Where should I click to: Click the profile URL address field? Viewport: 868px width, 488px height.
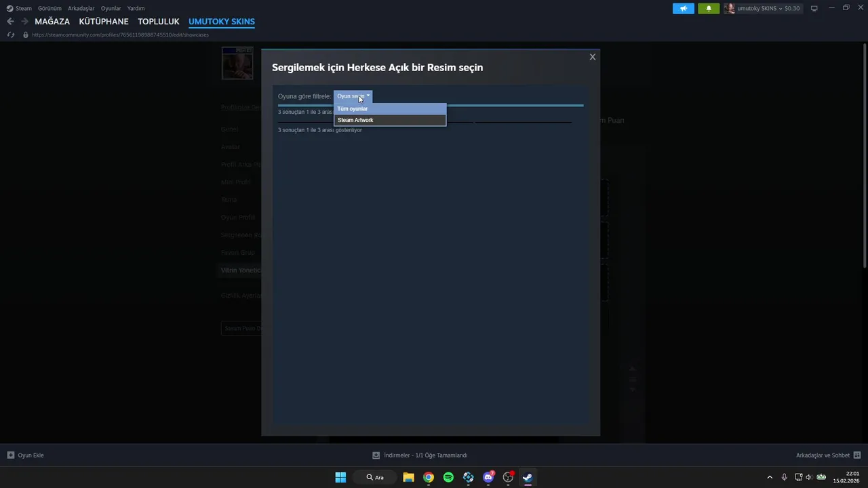coord(120,35)
